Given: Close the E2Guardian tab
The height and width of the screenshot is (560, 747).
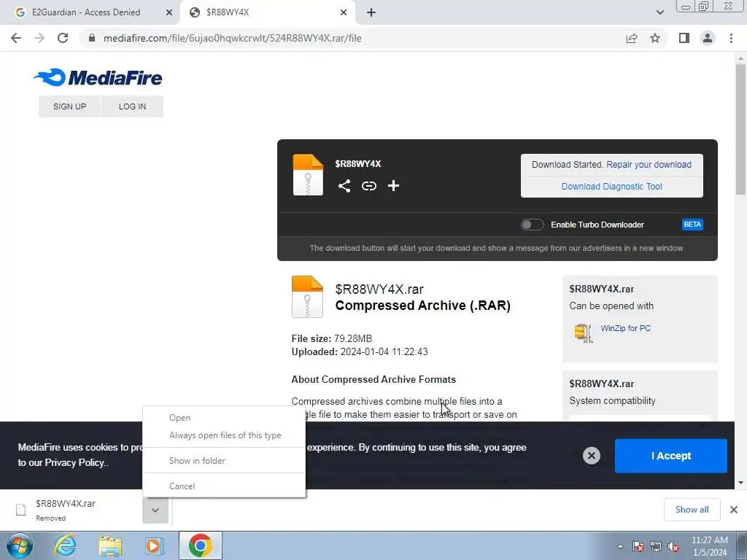Looking at the screenshot, I should pos(169,12).
